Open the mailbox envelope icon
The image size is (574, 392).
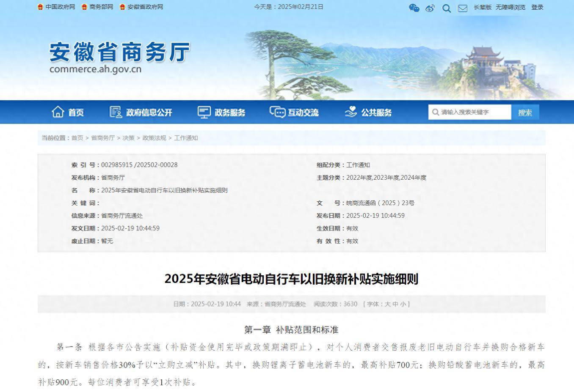463,8
